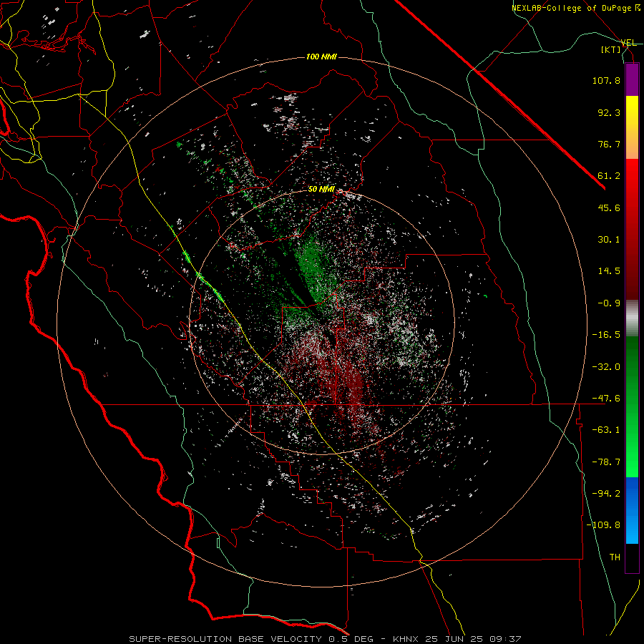The height and width of the screenshot is (644, 644).
Task: Click the 107.8 velocity scale value
Action: [x=606, y=80]
